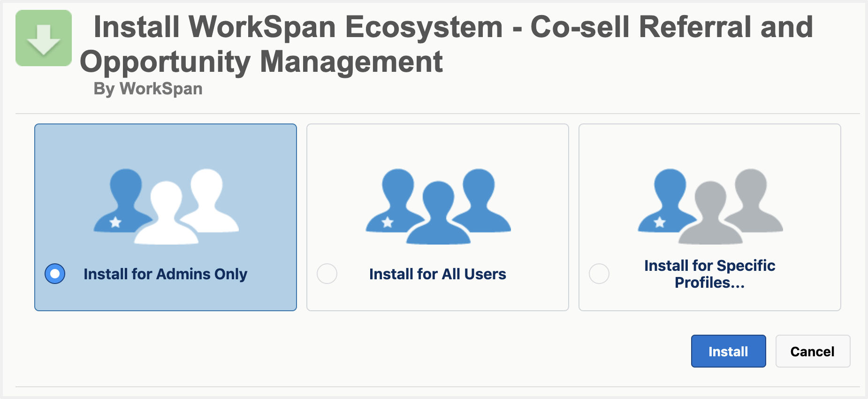The image size is (868, 399).
Task: Select the Install for All Users radio button
Action: coord(327,274)
